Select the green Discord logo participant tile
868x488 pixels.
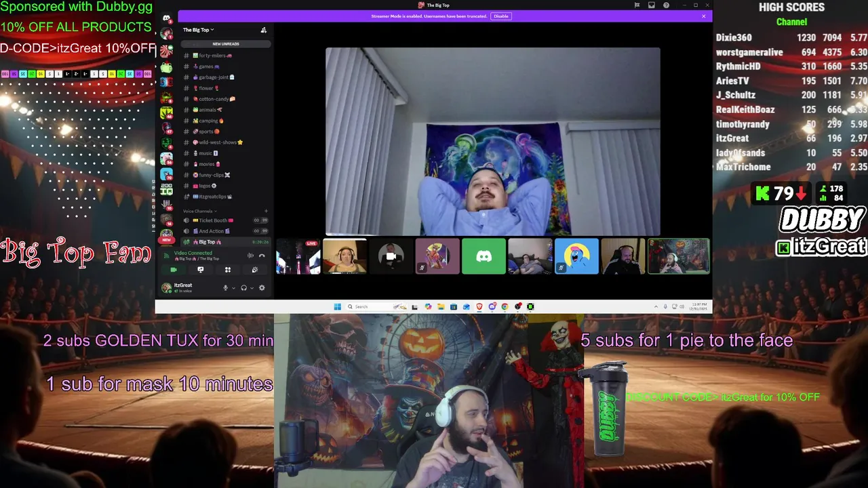click(484, 256)
